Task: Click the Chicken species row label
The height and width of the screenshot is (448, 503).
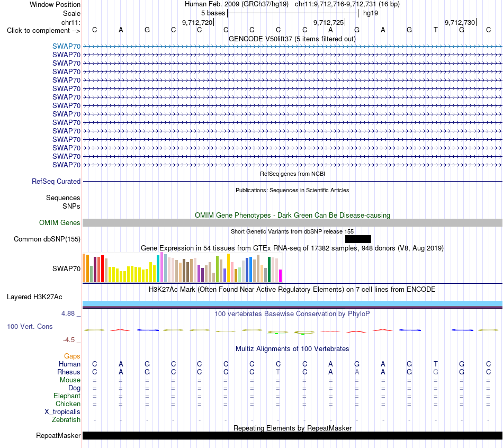Action: click(x=68, y=404)
